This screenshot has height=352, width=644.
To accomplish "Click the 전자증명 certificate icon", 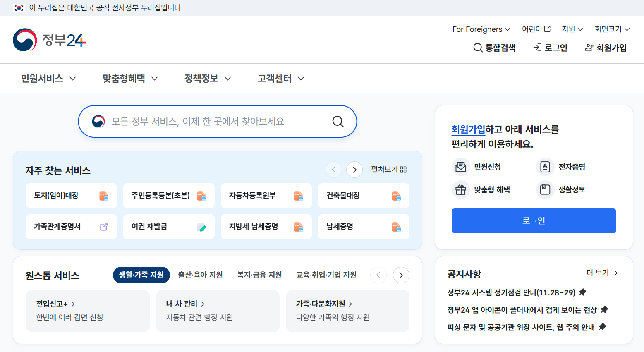I will point(545,167).
